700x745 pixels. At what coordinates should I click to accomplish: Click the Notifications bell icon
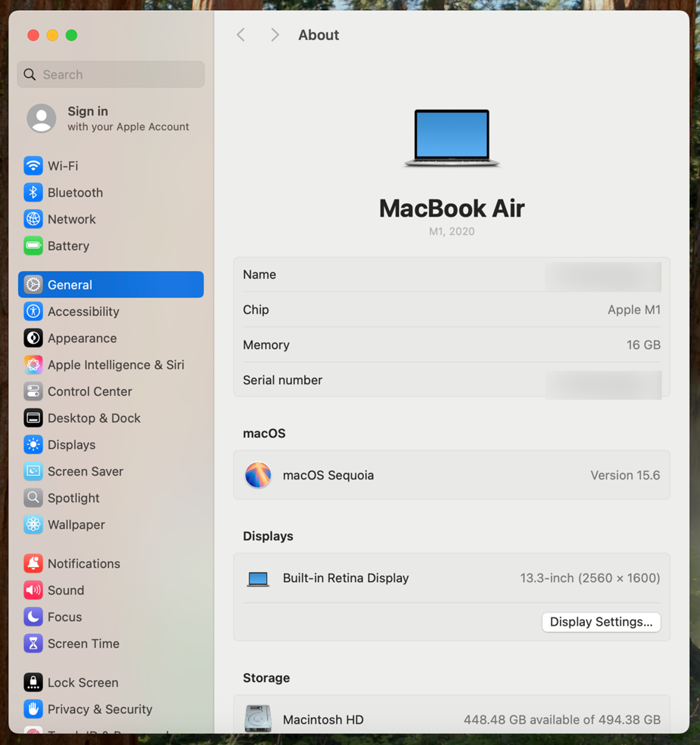pyautogui.click(x=33, y=563)
